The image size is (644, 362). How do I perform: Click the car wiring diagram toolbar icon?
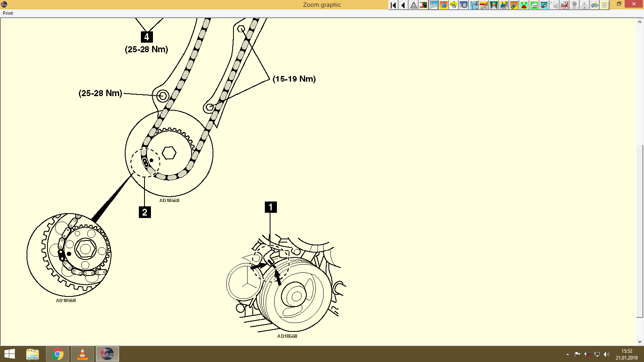point(544,5)
